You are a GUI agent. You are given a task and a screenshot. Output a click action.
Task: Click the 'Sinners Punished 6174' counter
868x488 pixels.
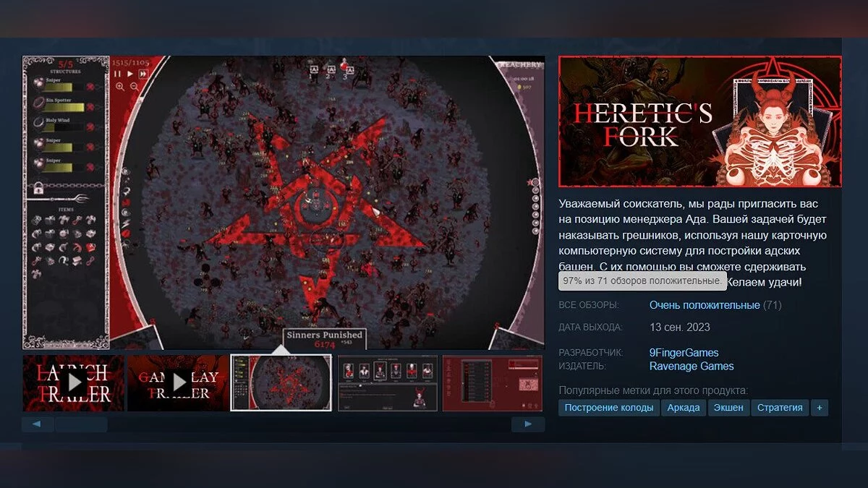coord(324,339)
